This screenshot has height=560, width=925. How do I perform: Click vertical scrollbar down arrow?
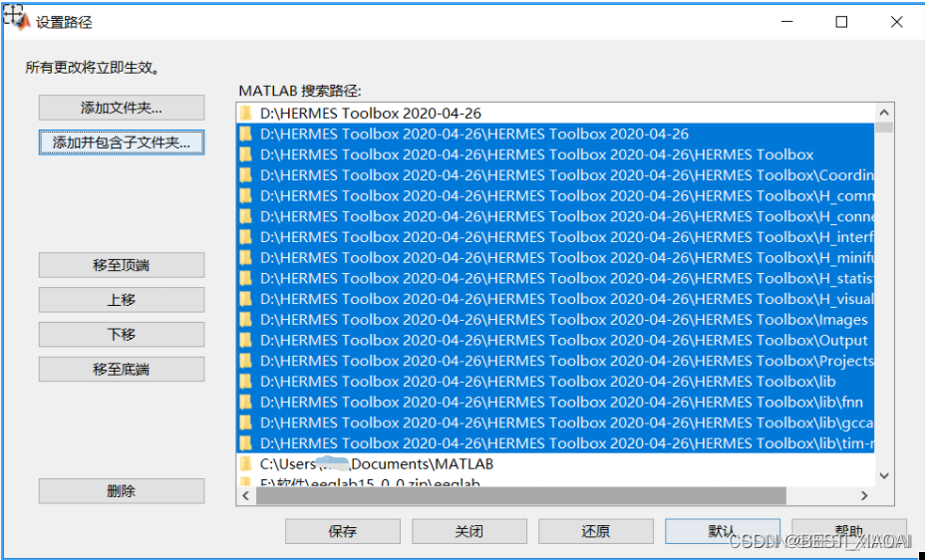click(884, 475)
